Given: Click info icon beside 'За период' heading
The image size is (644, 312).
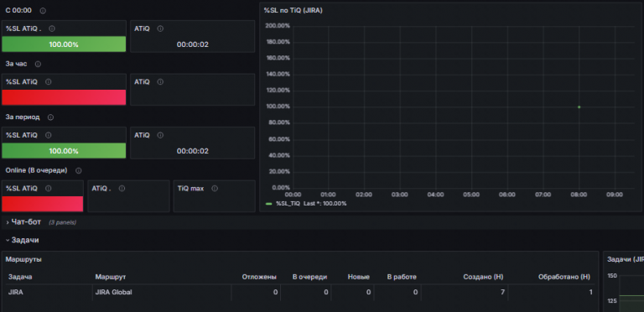Looking at the screenshot, I should (50, 117).
